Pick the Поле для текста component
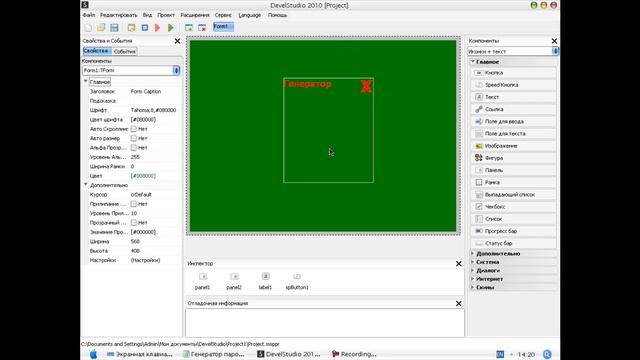The width and height of the screenshot is (640, 360). (x=513, y=133)
